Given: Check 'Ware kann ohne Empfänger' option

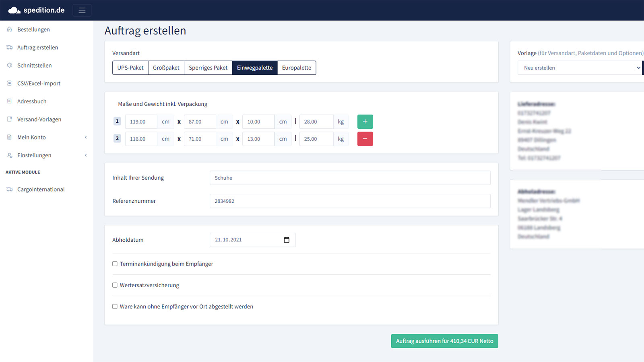Looking at the screenshot, I should (115, 306).
